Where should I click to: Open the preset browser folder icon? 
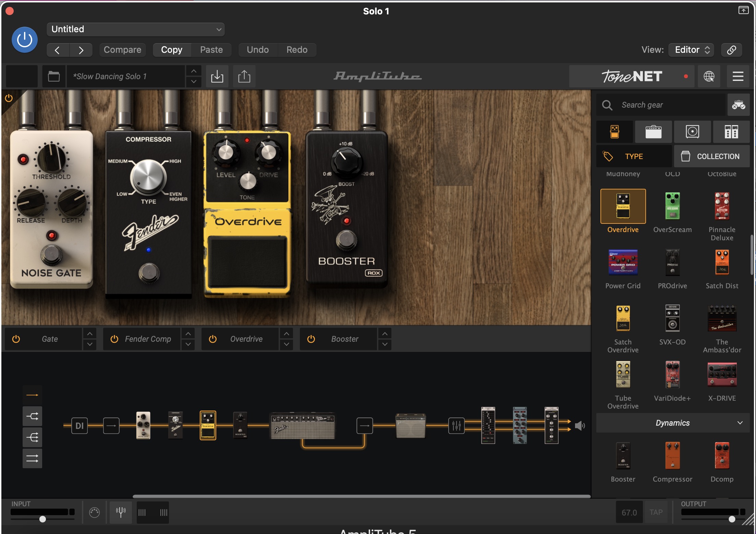54,76
